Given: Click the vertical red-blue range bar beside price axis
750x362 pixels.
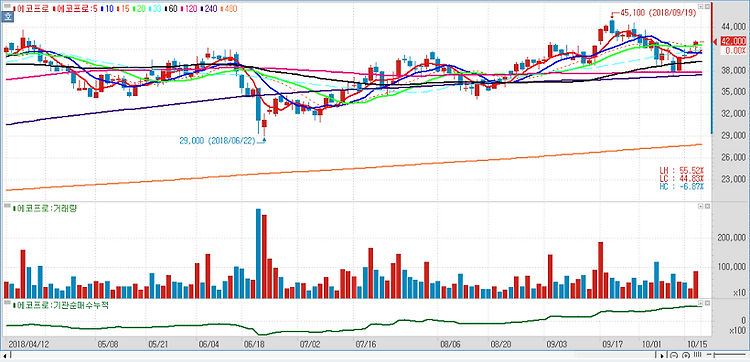Looking at the screenshot, I should [x=712, y=67].
